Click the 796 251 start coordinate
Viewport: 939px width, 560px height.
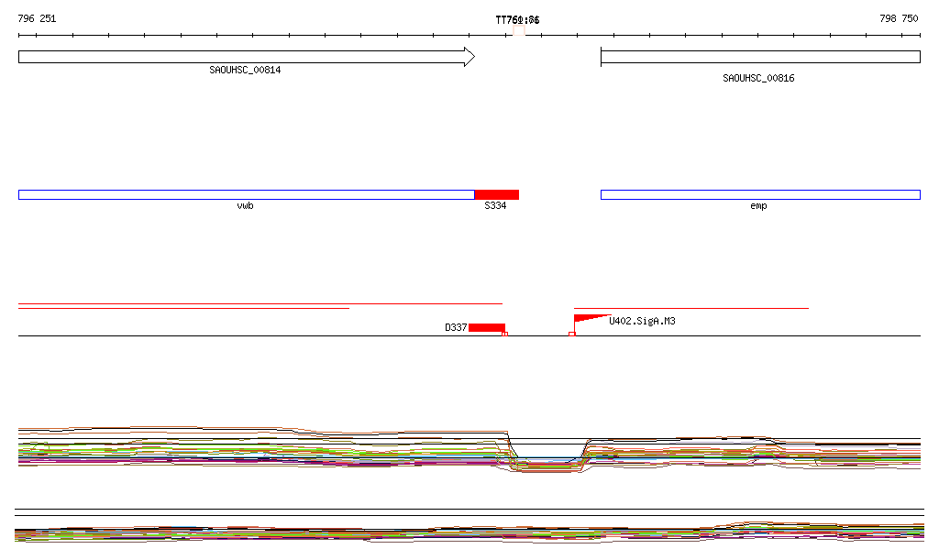click(37, 18)
